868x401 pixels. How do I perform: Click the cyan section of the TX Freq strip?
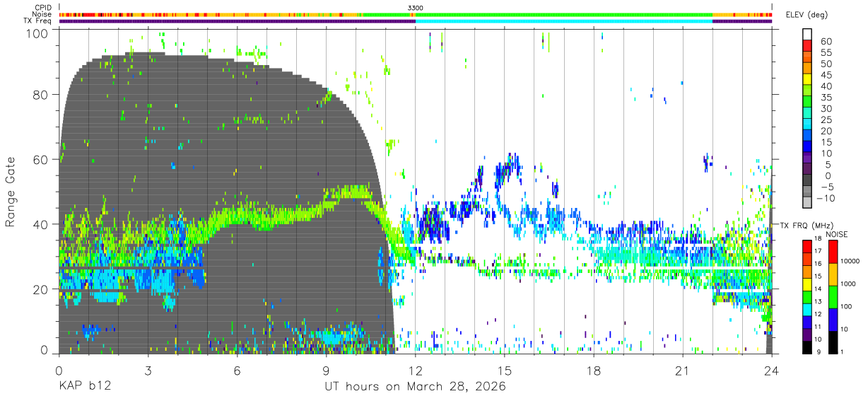click(x=564, y=21)
